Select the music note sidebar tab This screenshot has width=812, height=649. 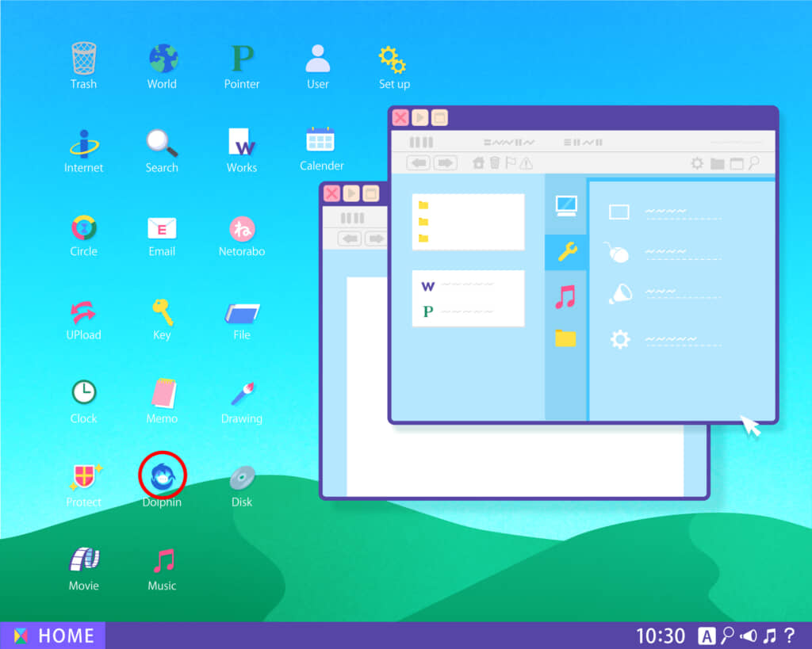(565, 296)
